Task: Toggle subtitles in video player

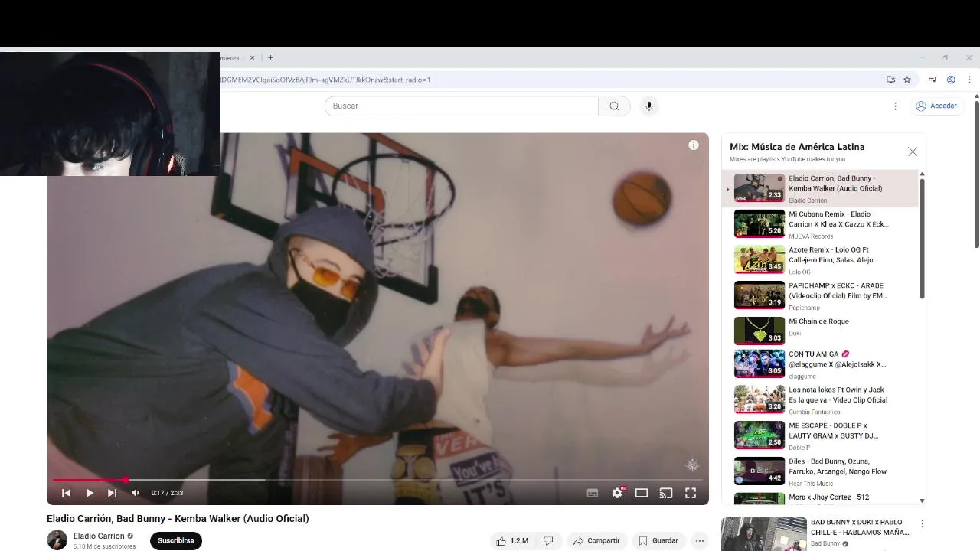Action: (593, 493)
